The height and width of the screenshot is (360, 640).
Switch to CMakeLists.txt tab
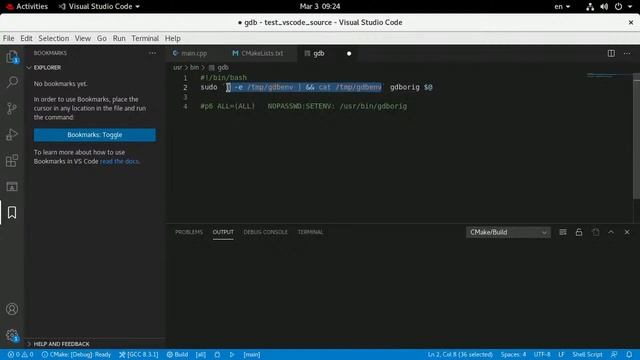coord(262,53)
